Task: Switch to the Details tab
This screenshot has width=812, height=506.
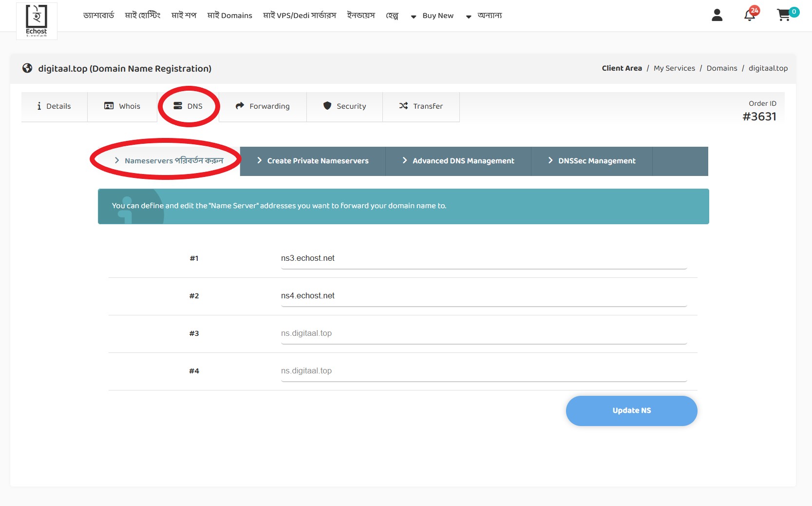Action: pyautogui.click(x=54, y=106)
